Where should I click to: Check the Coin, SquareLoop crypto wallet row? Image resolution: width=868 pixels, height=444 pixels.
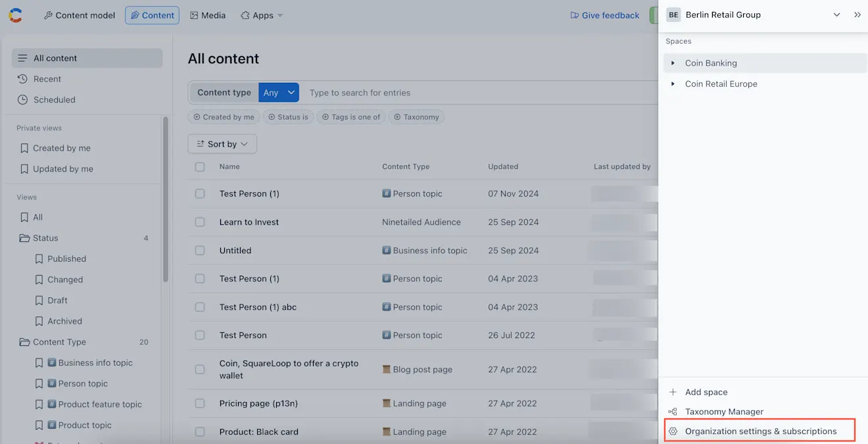point(200,370)
